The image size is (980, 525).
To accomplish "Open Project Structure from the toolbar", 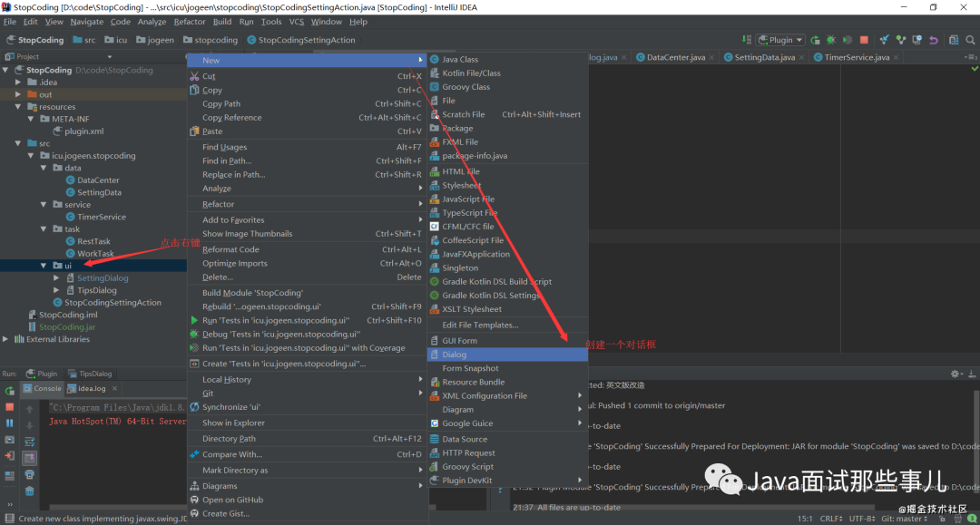I will 954,40.
